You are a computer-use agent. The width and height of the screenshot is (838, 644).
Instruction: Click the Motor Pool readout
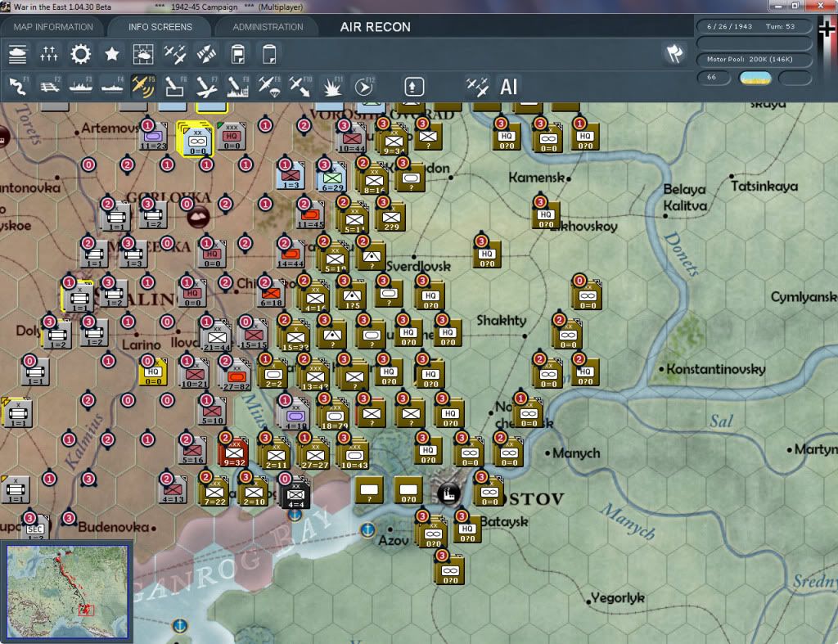click(x=754, y=59)
